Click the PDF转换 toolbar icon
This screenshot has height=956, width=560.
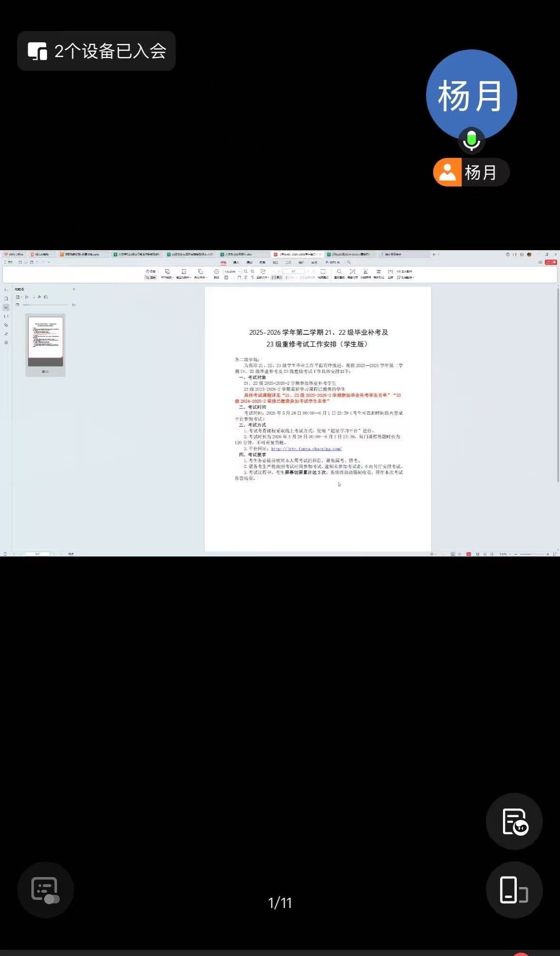click(167, 274)
